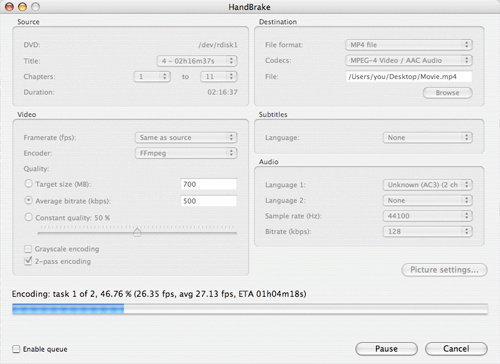
Task: Open the Framerate (fps) dropdown
Action: (x=186, y=138)
